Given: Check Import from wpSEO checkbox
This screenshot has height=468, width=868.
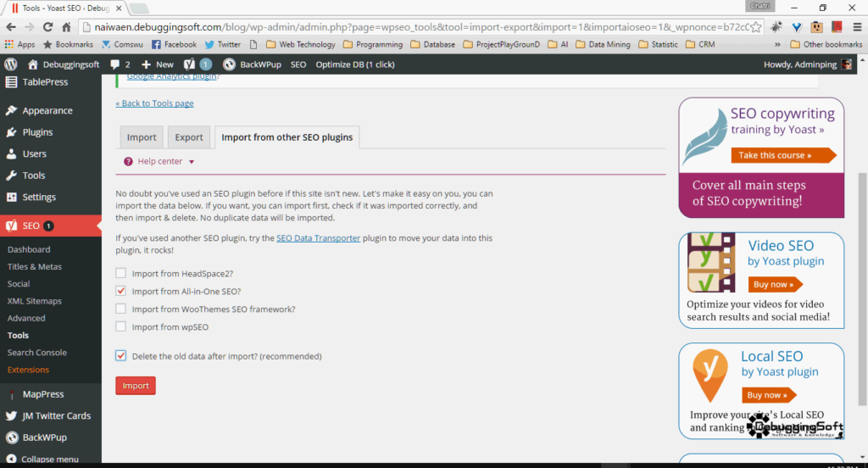Looking at the screenshot, I should tap(120, 326).
